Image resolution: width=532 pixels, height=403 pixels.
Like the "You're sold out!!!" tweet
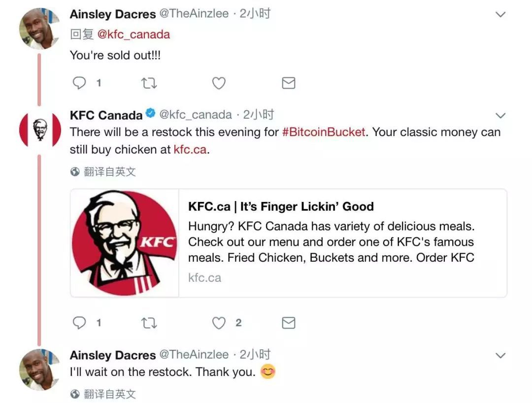(219, 83)
